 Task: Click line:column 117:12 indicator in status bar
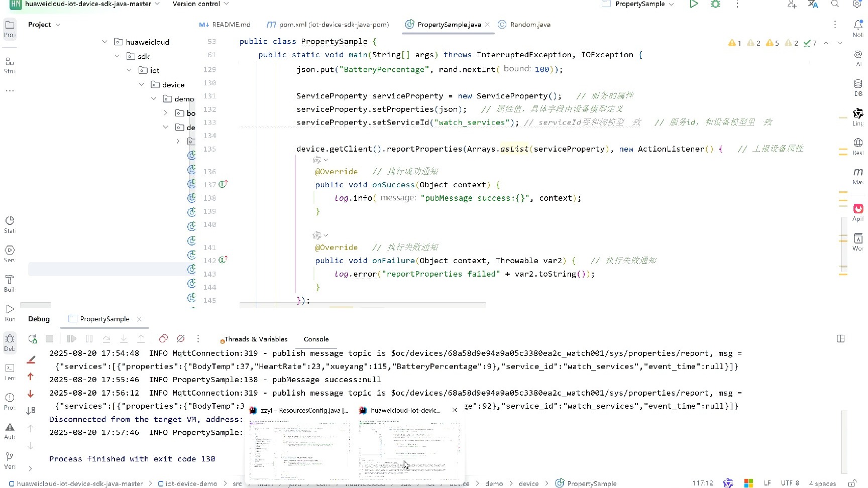pyautogui.click(x=703, y=483)
